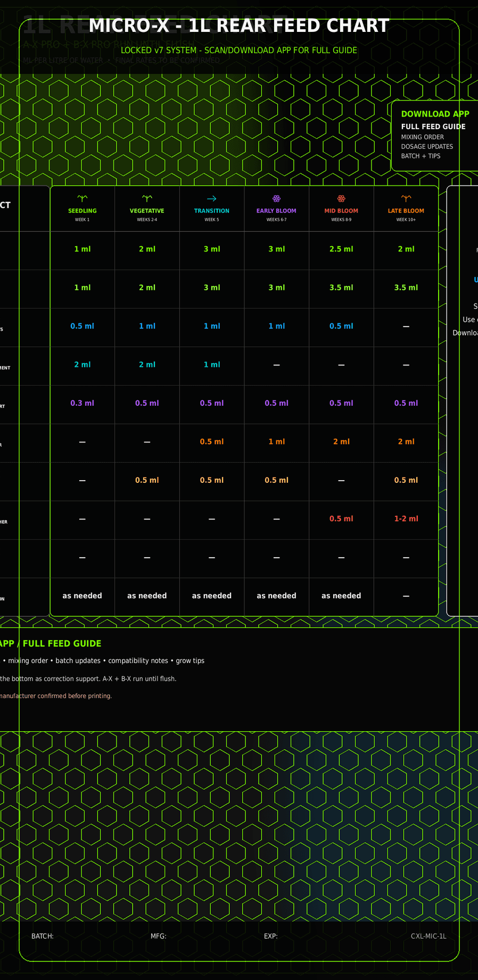Screen dimensions: 478x980
Task: Click the 'DOSAGE UPDATES' line
Action: pyautogui.click(x=427, y=147)
